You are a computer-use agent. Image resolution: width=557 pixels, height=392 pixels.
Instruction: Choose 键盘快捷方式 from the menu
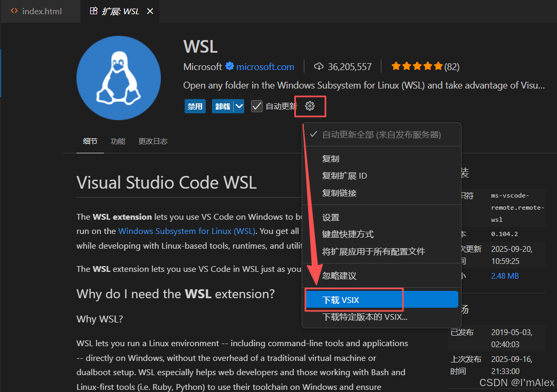point(381,234)
